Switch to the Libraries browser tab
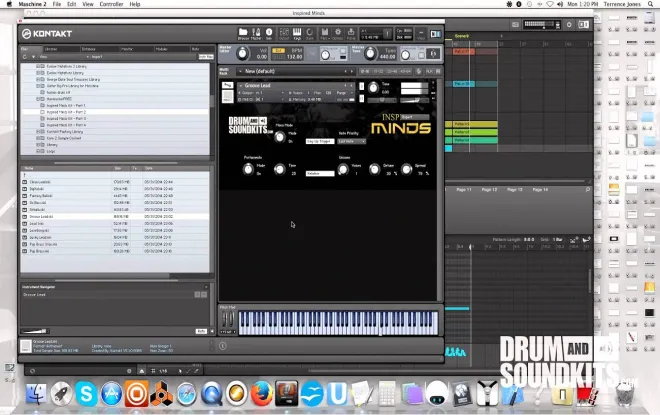 [61, 49]
